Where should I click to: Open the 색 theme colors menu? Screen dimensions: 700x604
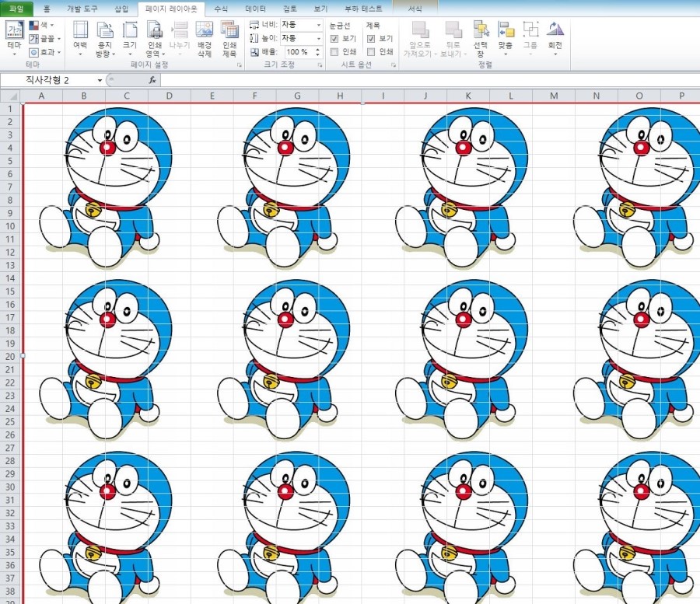tap(41, 26)
